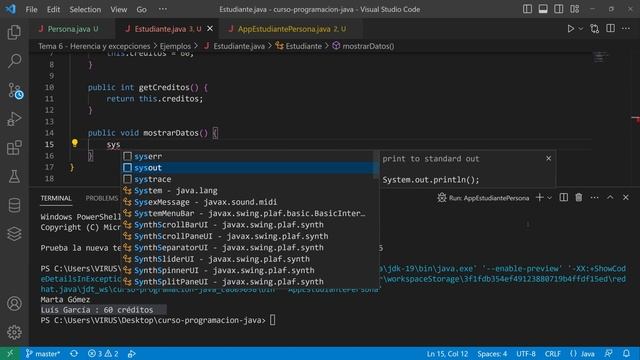The height and width of the screenshot is (360, 640).
Task: Run the Java file with play button
Action: click(x=571, y=29)
